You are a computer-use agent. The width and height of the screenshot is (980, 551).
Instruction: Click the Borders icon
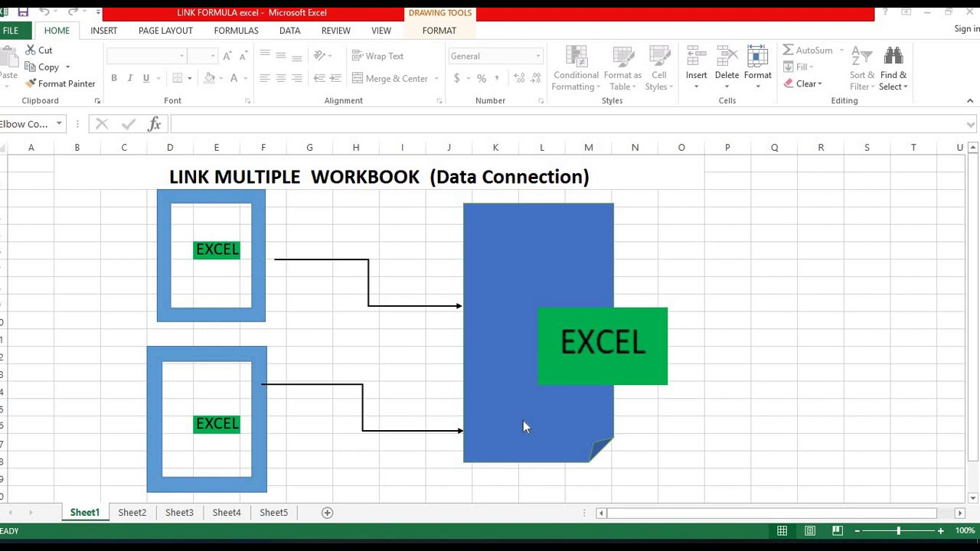click(x=177, y=78)
